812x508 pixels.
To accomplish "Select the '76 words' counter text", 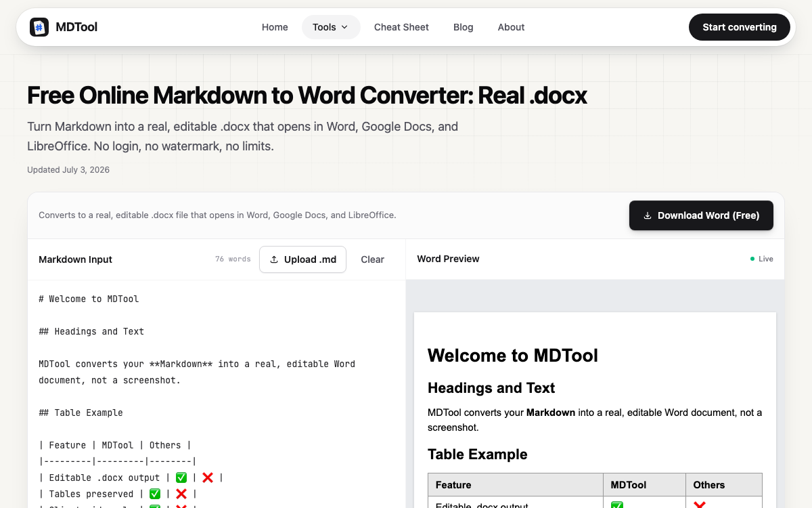I will pos(233,259).
